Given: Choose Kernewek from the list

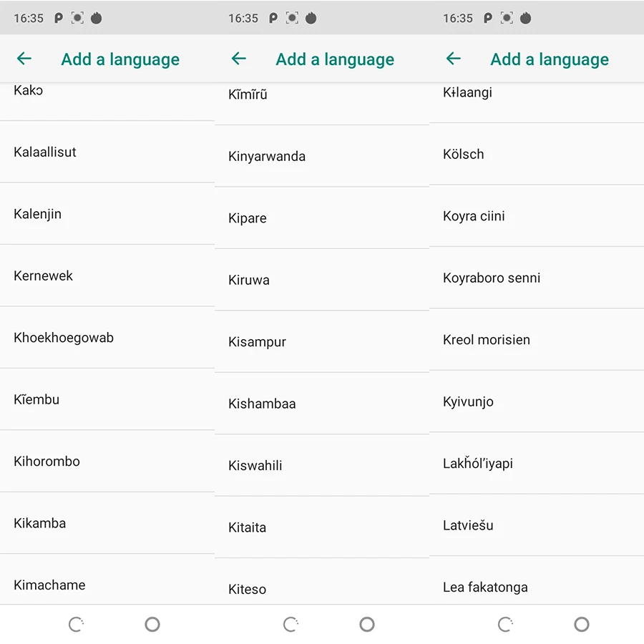Looking at the screenshot, I should point(107,275).
